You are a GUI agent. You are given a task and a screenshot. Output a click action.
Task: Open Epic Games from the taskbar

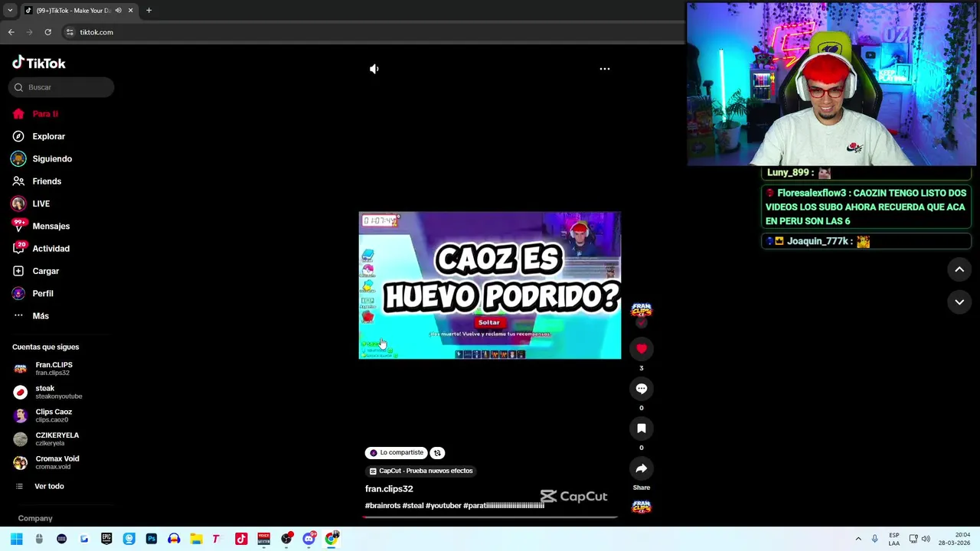[106, 539]
